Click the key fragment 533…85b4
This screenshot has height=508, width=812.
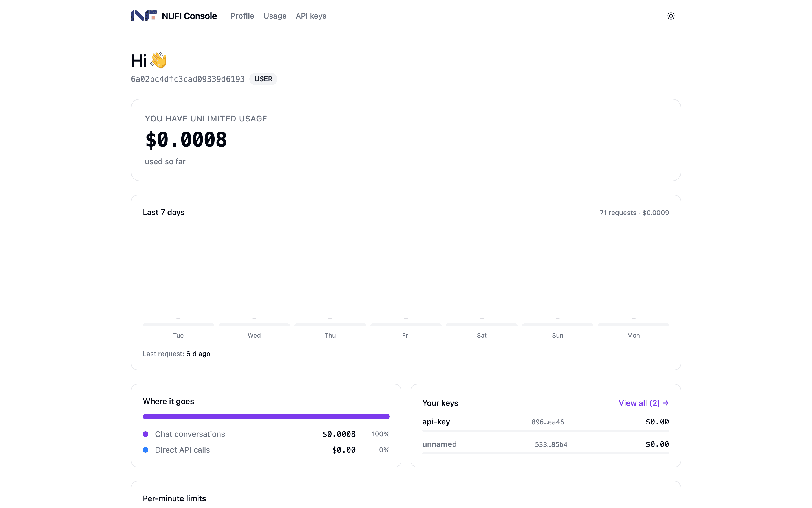[551, 444]
